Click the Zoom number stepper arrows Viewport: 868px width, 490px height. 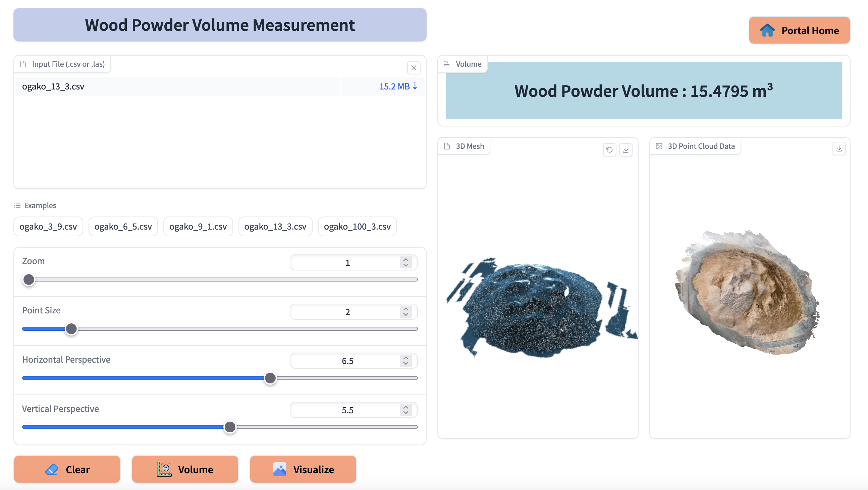pos(406,262)
